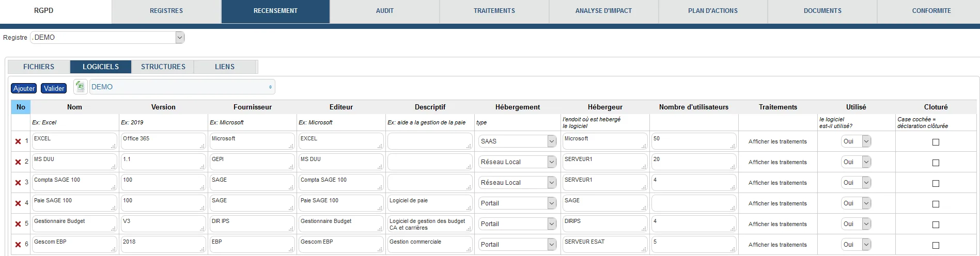Click users count field showing 50

tap(694, 141)
